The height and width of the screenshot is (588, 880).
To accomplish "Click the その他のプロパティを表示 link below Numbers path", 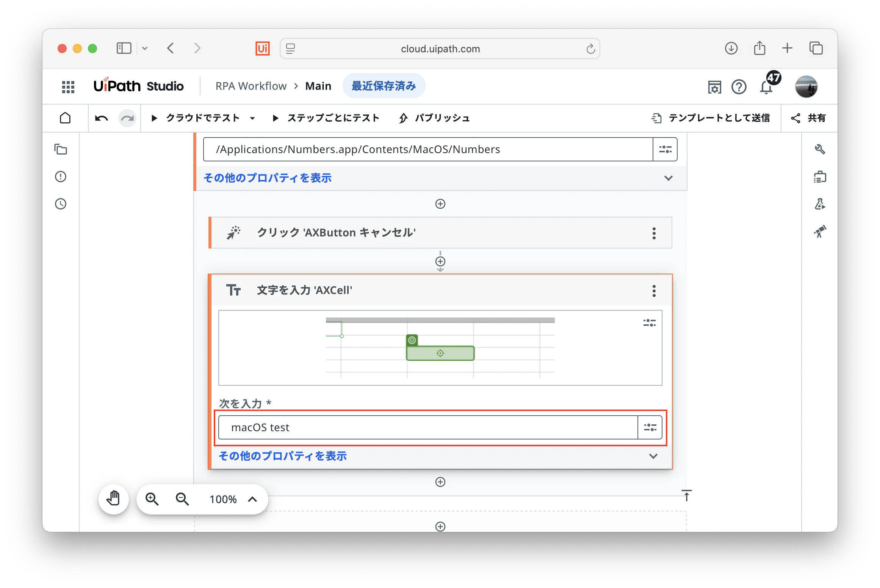I will [x=268, y=178].
